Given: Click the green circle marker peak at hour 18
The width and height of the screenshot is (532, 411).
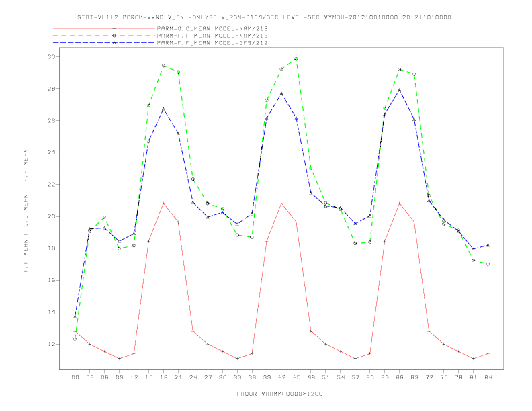Looking at the screenshot, I should (x=163, y=66).
